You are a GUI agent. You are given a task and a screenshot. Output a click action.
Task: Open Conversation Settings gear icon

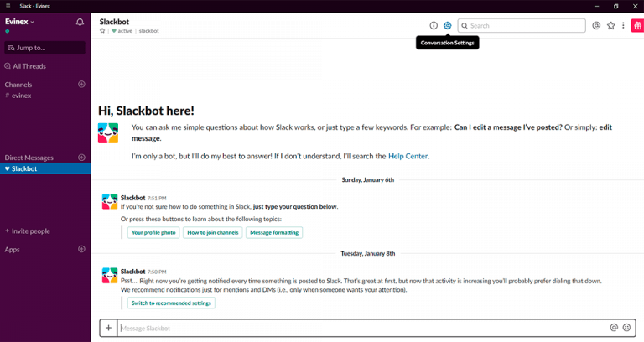[x=447, y=25]
